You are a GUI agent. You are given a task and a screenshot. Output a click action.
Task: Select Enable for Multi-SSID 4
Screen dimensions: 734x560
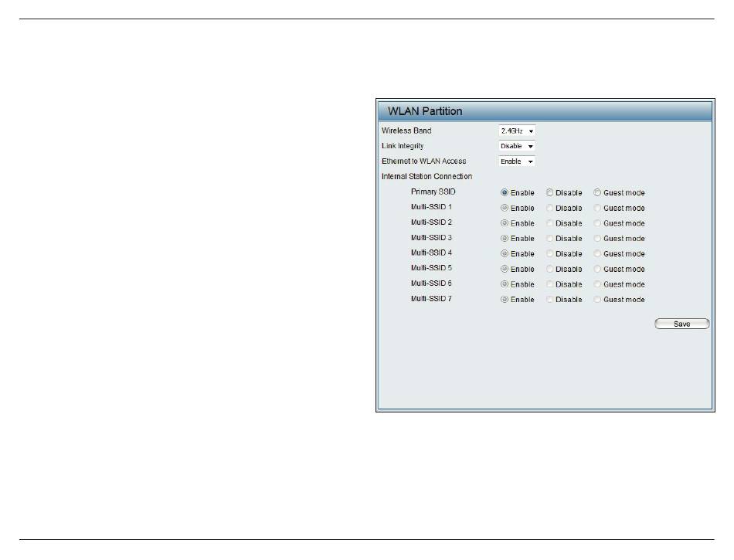(x=505, y=253)
